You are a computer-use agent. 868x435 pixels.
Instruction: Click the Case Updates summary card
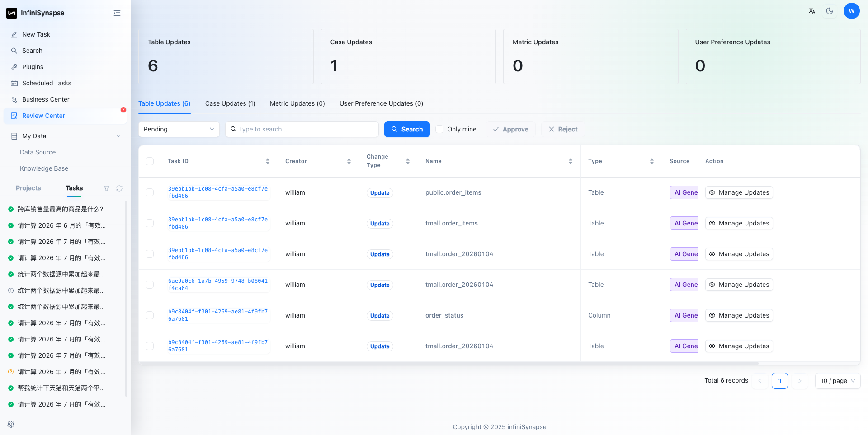[x=408, y=56]
